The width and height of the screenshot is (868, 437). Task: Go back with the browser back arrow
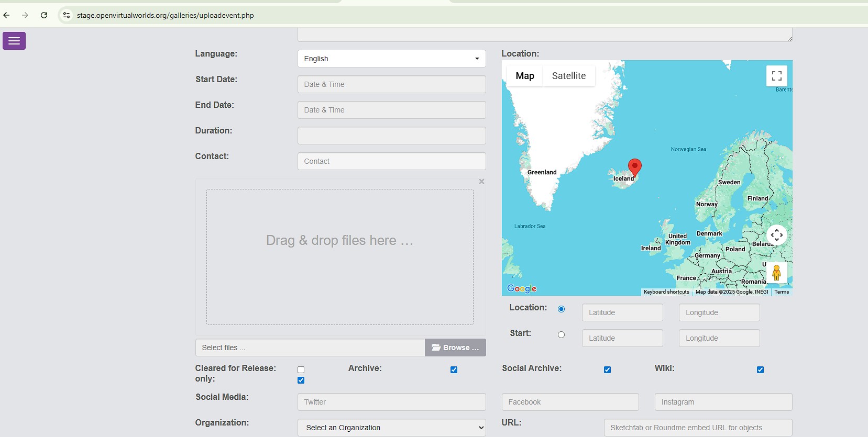coord(7,15)
